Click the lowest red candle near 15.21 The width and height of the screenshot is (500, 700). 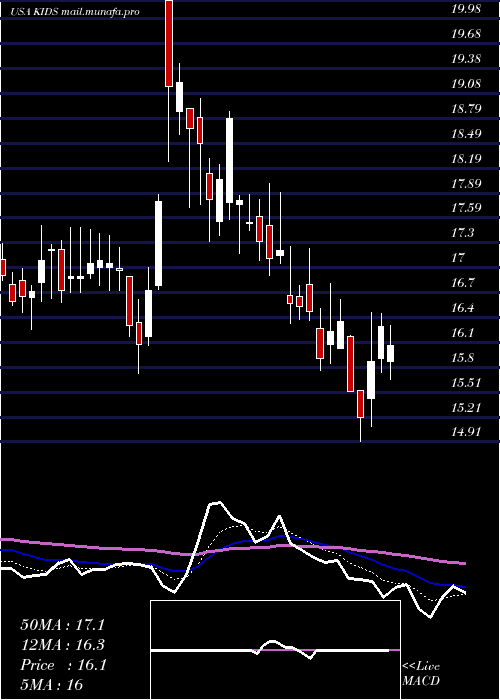(x=360, y=404)
